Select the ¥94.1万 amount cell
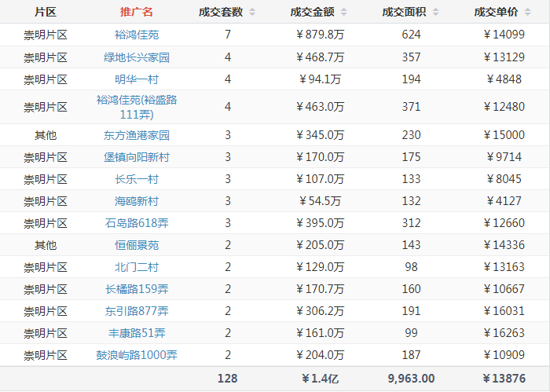Viewport: 550px width, 392px height. click(x=320, y=79)
